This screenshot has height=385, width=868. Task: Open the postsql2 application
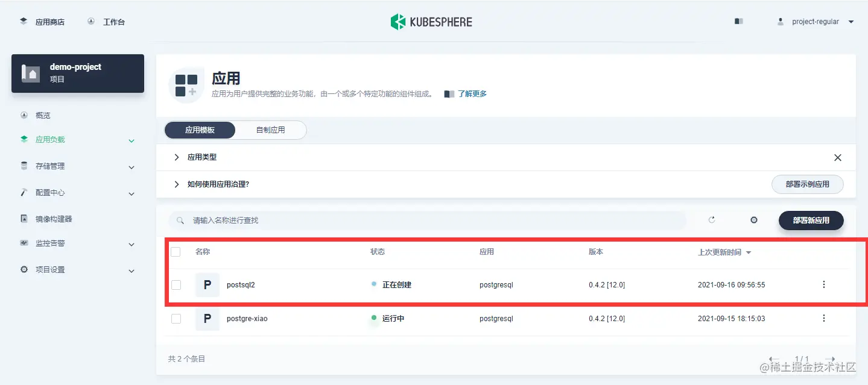241,285
